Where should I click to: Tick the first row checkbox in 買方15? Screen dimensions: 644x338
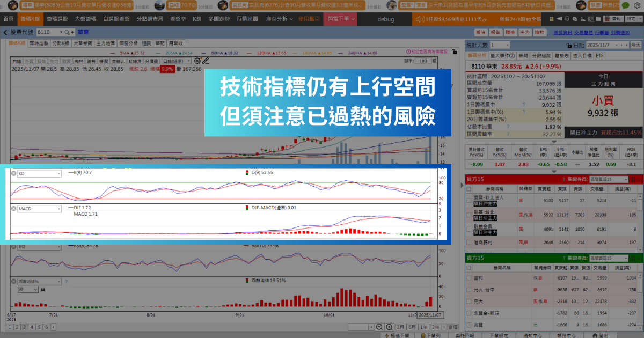coord(469,215)
